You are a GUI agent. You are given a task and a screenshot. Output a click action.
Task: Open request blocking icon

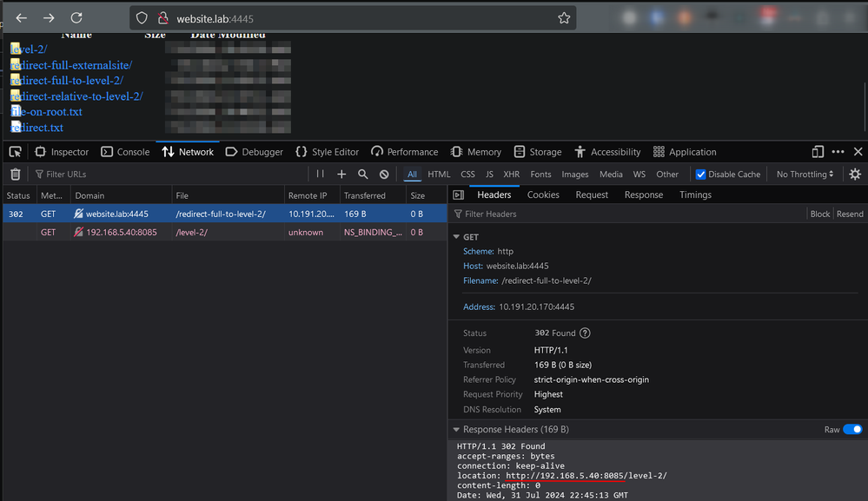[x=384, y=175]
